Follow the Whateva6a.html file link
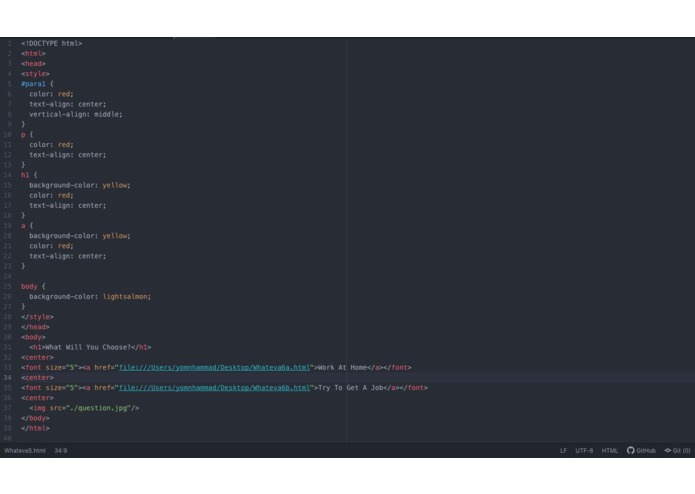Screen dimensions: 695x494 pyautogui.click(x=214, y=367)
